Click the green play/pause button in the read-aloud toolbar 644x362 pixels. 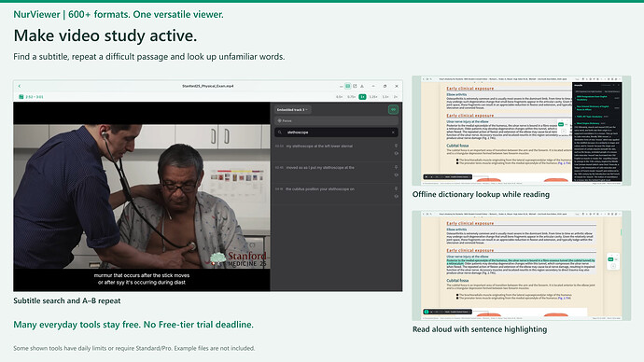click(427, 312)
